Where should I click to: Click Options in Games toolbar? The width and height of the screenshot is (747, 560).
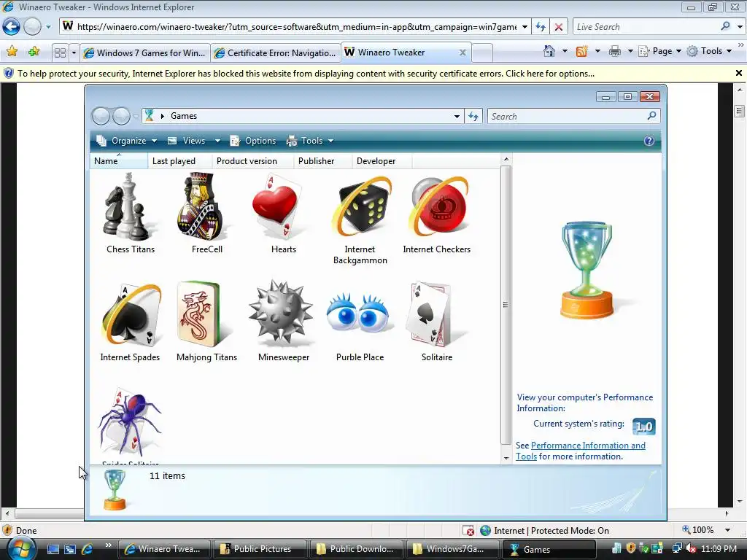click(252, 141)
